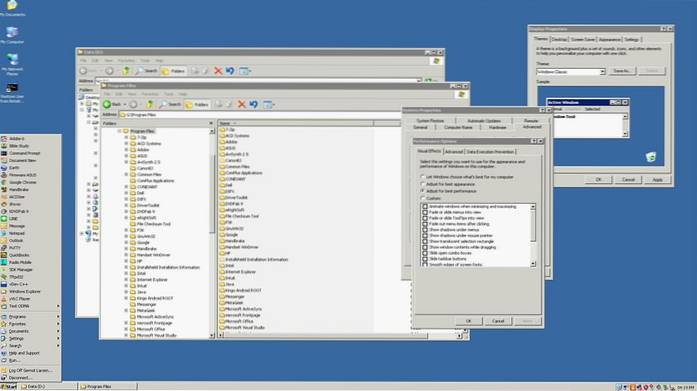The height and width of the screenshot is (391, 697).
Task: Launch Google Chrome from Start menu
Action: tap(22, 182)
